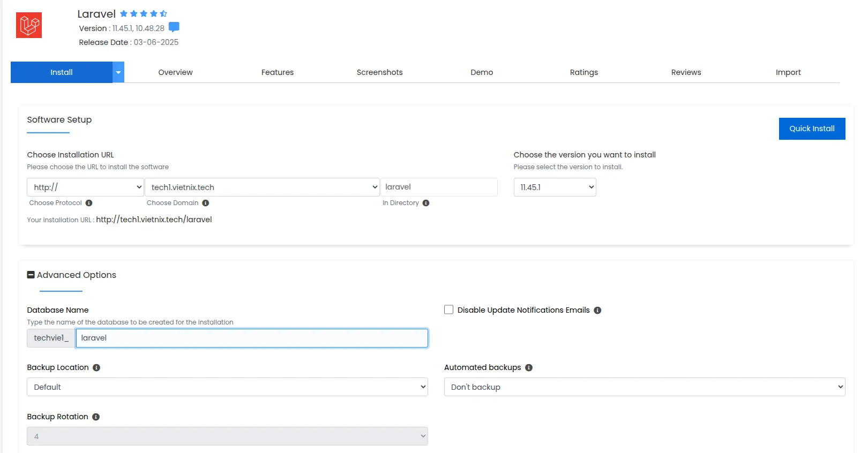The image size is (868, 453).
Task: Show Choose Domain info tooltip
Action: [206, 203]
